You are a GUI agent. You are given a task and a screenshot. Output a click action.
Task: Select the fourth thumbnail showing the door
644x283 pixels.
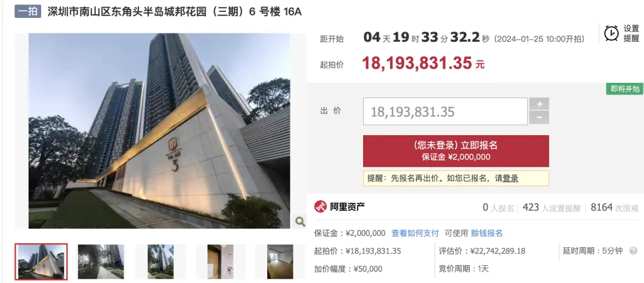(x=220, y=262)
